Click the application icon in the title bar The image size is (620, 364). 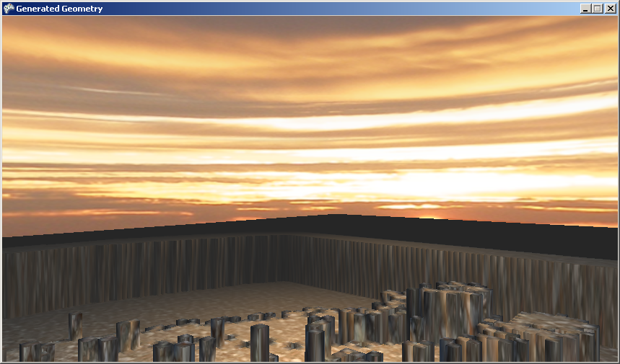pyautogui.click(x=9, y=9)
